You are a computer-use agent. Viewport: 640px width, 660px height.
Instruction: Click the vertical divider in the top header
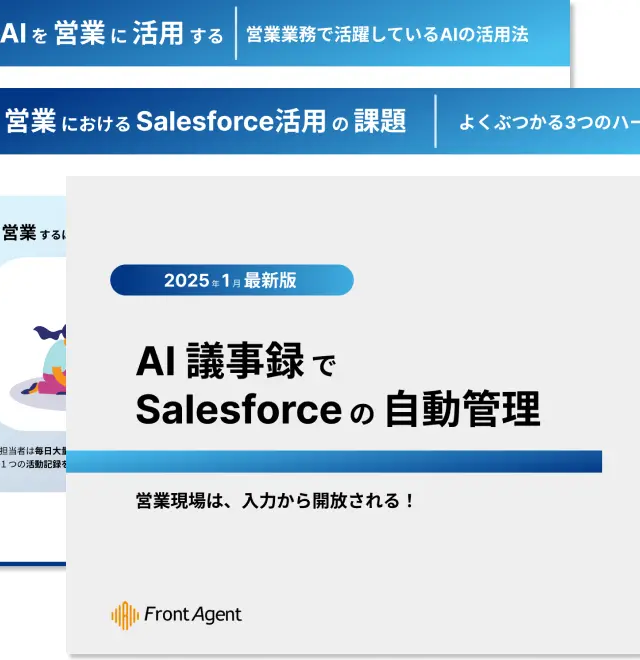(x=236, y=34)
